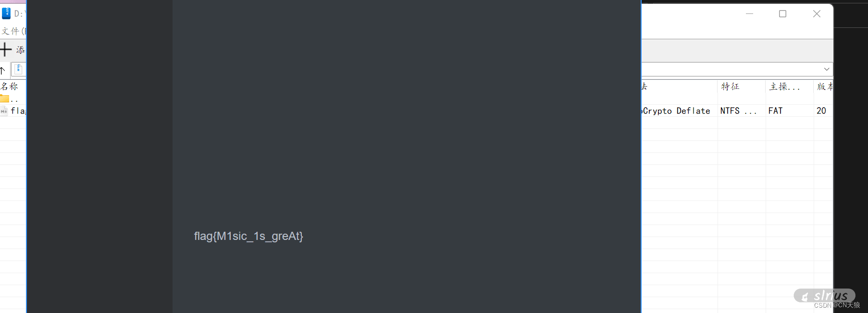Click the archive icon in the path box
868x313 pixels.
[x=19, y=69]
